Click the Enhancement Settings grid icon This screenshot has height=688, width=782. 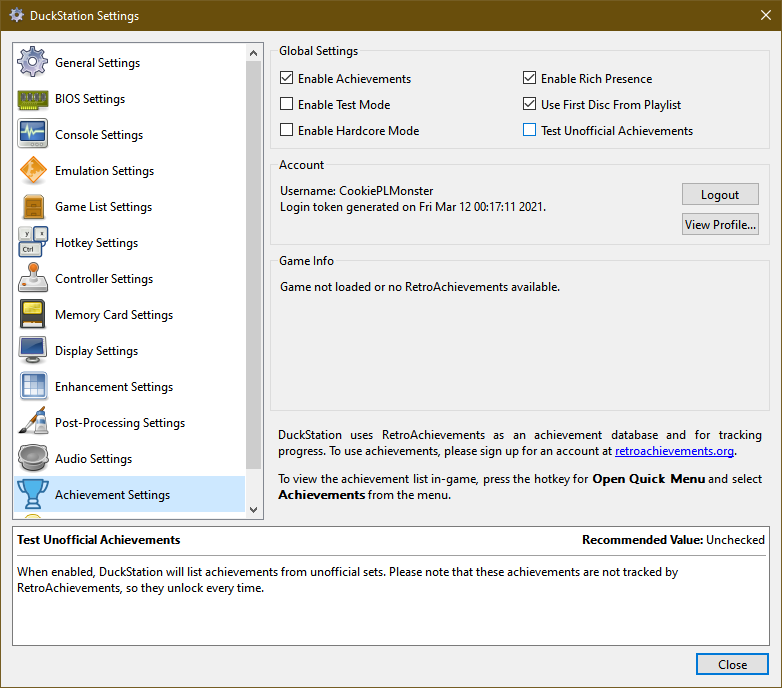33,386
